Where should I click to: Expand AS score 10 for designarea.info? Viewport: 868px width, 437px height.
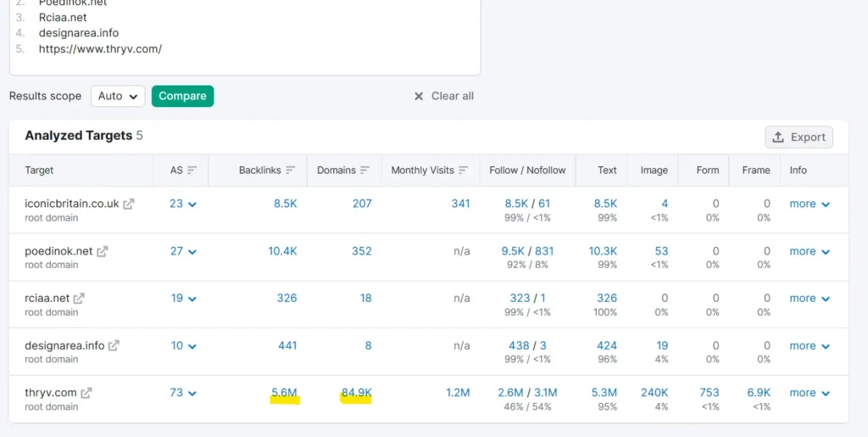(183, 345)
